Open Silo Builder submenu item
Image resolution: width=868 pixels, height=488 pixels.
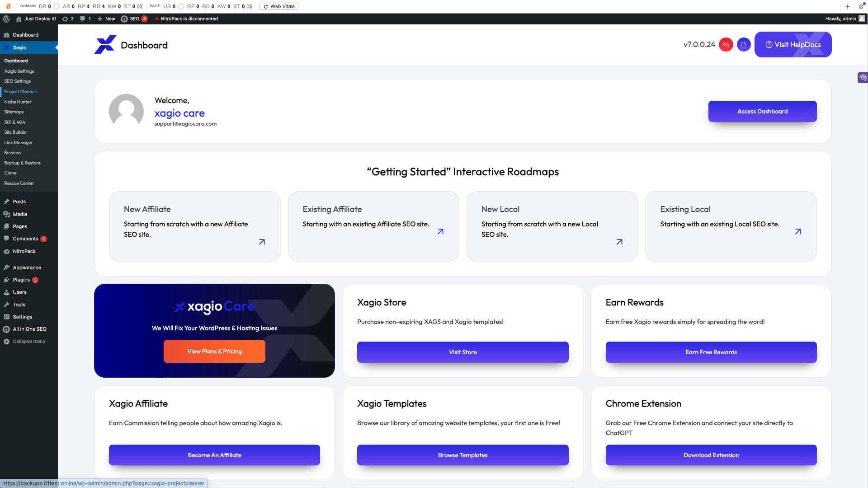click(16, 132)
